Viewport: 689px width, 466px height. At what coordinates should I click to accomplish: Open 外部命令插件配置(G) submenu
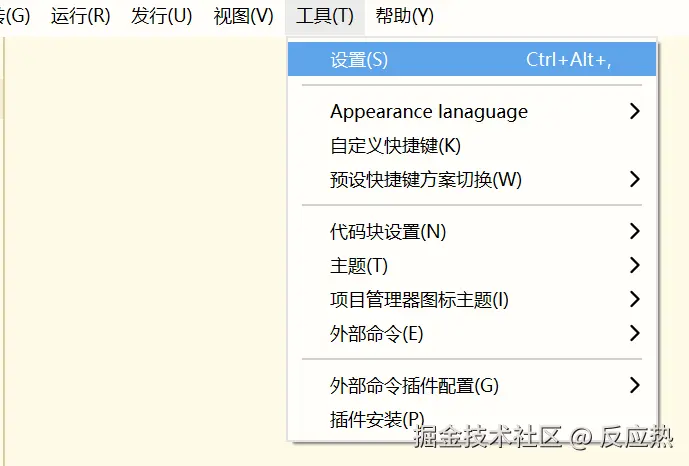pyautogui.click(x=414, y=385)
